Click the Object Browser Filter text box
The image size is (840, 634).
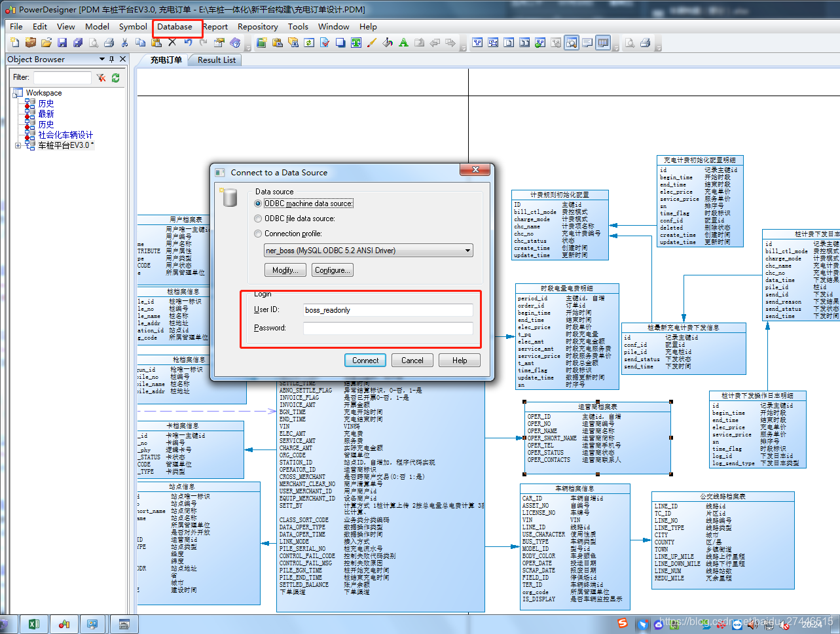[x=62, y=77]
